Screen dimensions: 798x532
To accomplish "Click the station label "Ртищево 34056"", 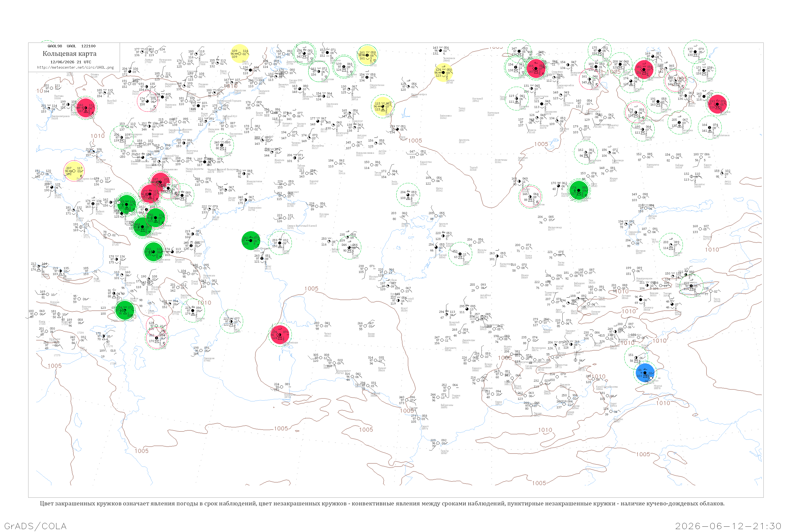I will click(x=203, y=85).
